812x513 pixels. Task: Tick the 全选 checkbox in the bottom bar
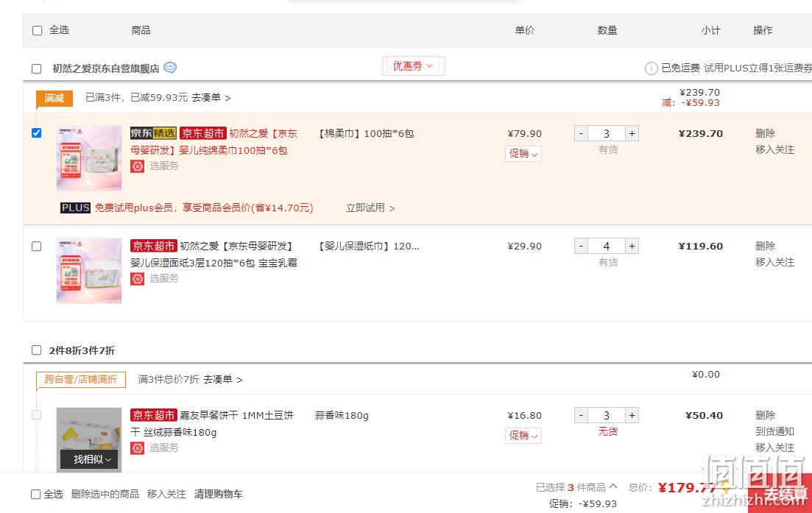36,495
